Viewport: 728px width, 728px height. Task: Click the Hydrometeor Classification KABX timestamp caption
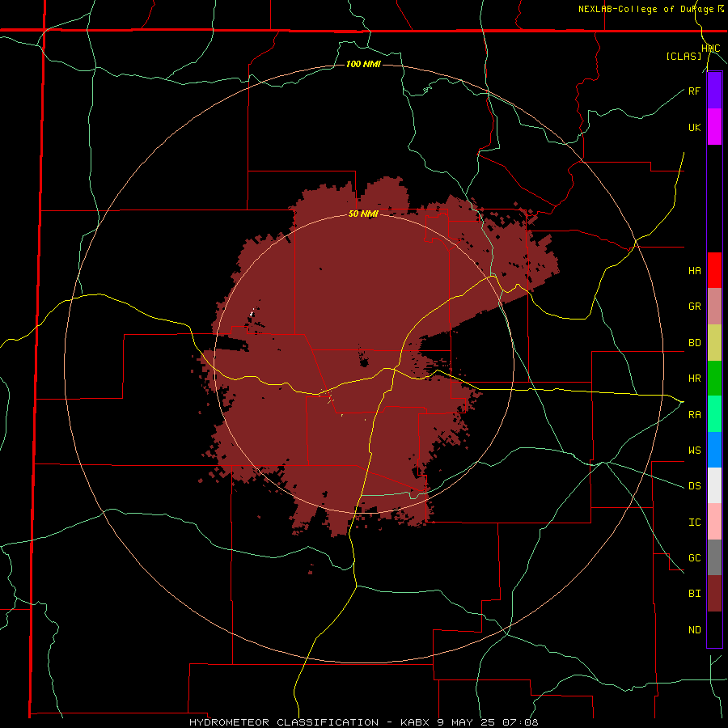(x=363, y=722)
